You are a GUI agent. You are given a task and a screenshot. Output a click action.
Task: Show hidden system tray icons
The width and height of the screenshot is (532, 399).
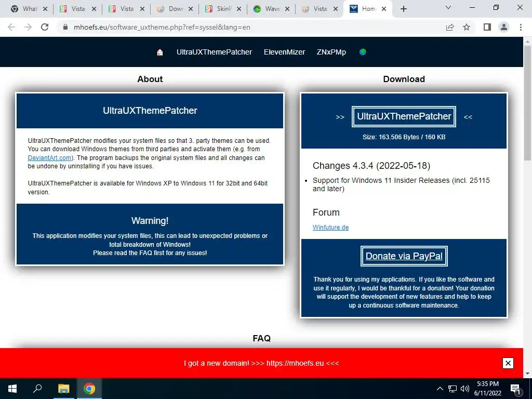coord(440,389)
